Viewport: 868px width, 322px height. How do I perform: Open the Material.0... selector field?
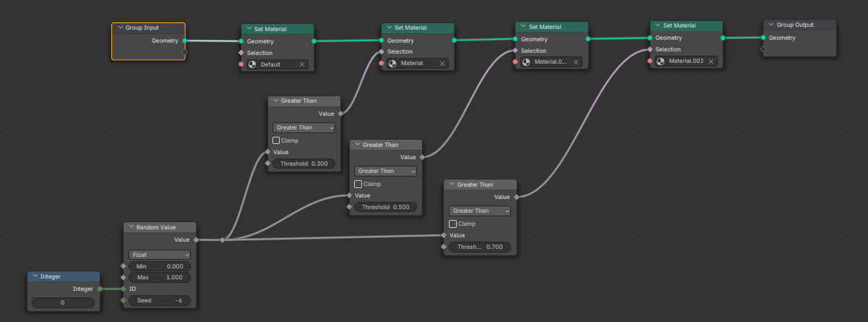click(551, 62)
